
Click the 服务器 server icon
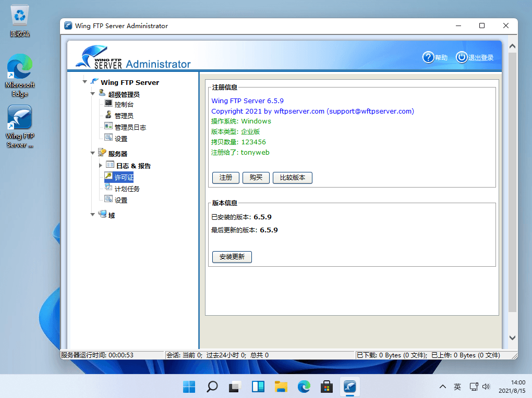coord(102,152)
